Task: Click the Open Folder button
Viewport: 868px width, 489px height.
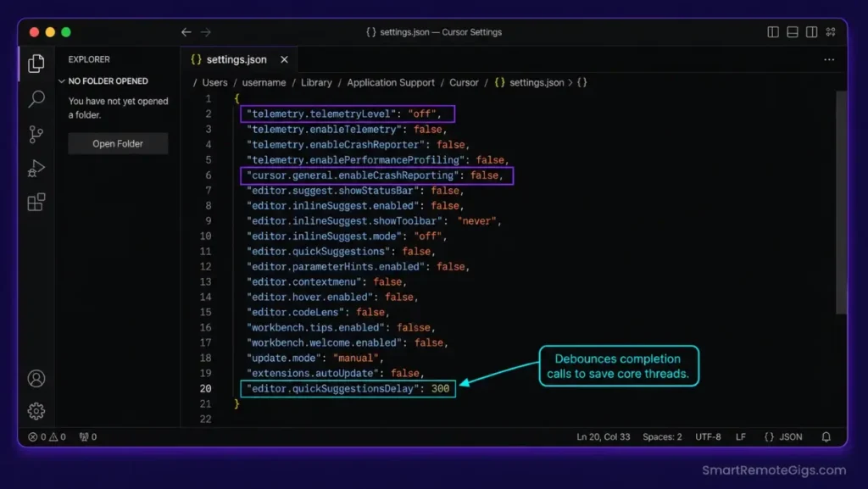Action: click(118, 144)
